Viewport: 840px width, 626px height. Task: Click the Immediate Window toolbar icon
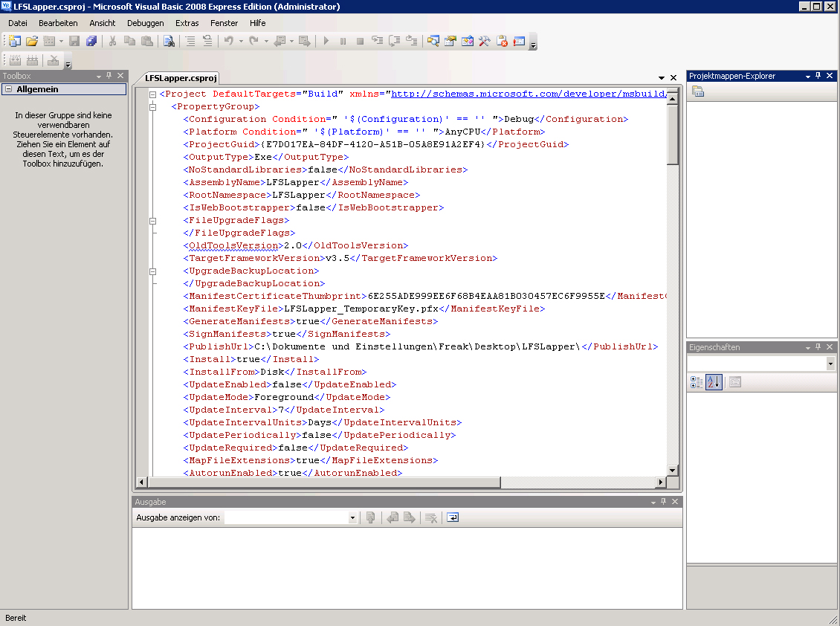(x=519, y=42)
